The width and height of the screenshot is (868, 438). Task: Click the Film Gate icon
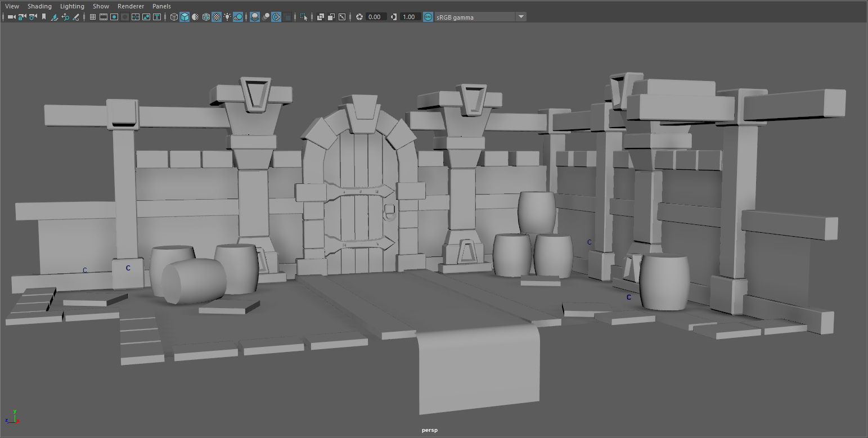pos(104,17)
